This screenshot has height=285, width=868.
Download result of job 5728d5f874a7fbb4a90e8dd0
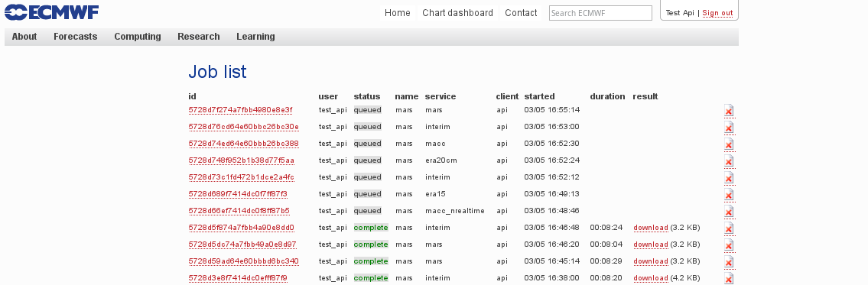651,228
